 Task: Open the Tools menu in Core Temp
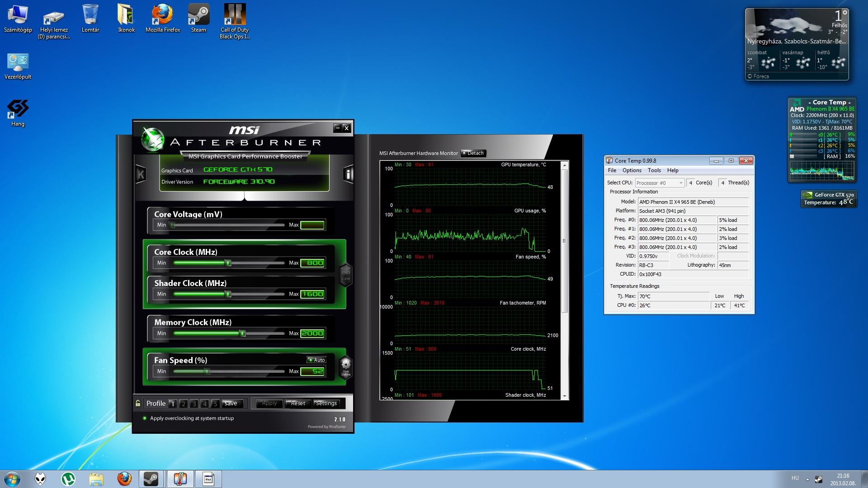[x=654, y=170]
